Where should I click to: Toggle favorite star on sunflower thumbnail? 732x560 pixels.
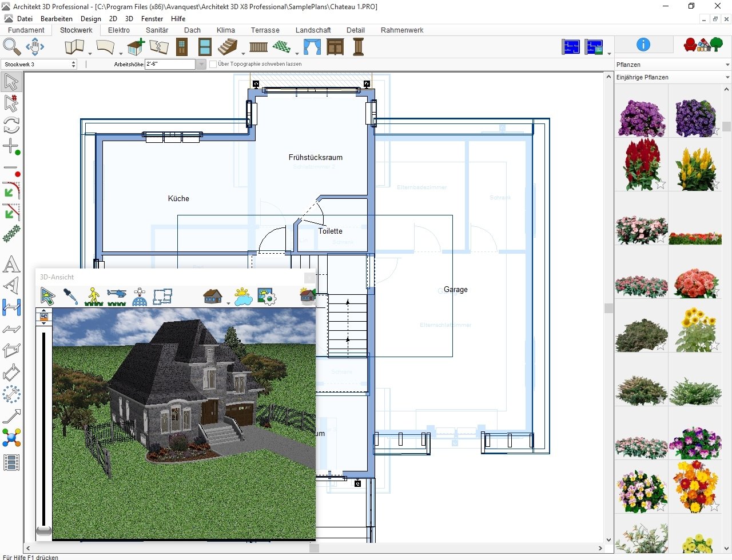714,346
